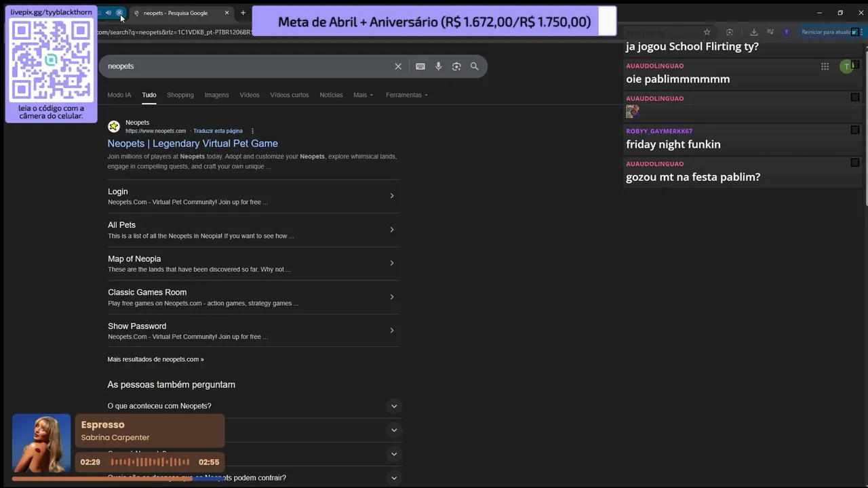Open the Chrome downloads icon
This screenshot has width=868, height=488.
pyautogui.click(x=753, y=32)
